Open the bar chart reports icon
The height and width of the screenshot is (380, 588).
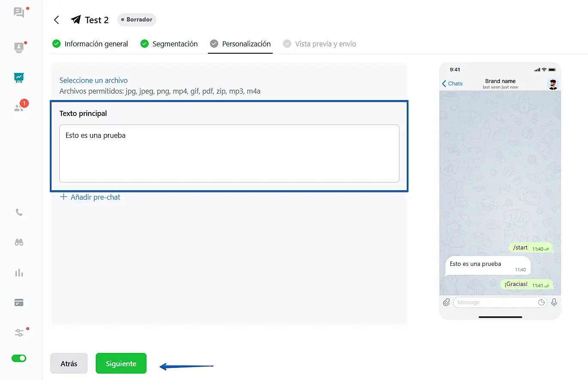[19, 273]
